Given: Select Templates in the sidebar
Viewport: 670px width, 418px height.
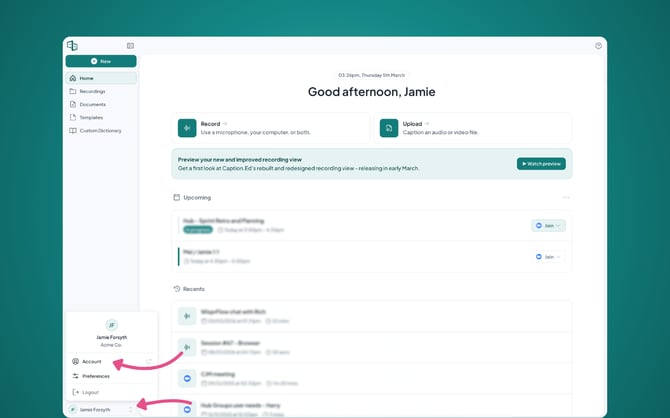Looking at the screenshot, I should [x=91, y=117].
